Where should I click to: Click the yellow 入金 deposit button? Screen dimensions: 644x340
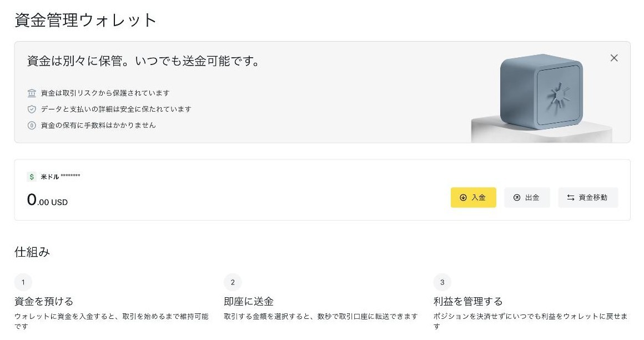coord(473,197)
